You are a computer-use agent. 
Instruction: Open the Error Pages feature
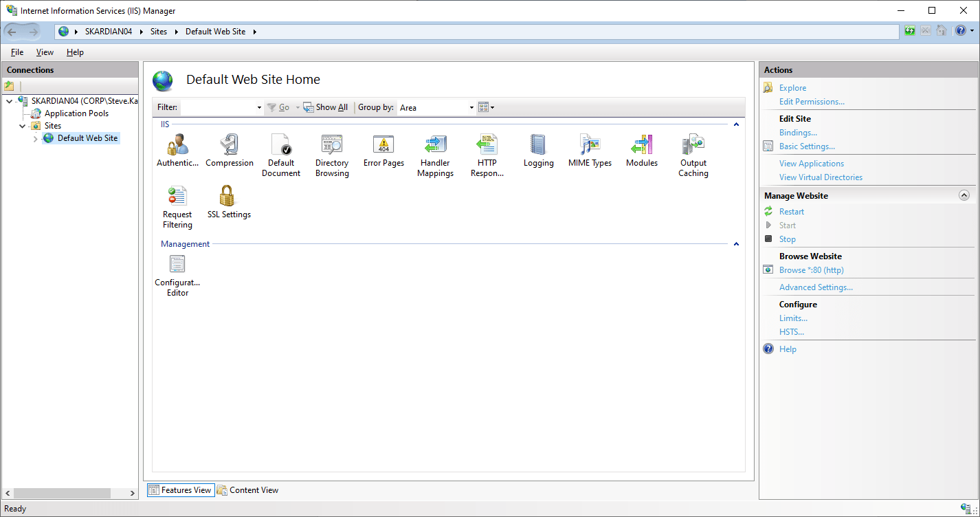[383, 151]
